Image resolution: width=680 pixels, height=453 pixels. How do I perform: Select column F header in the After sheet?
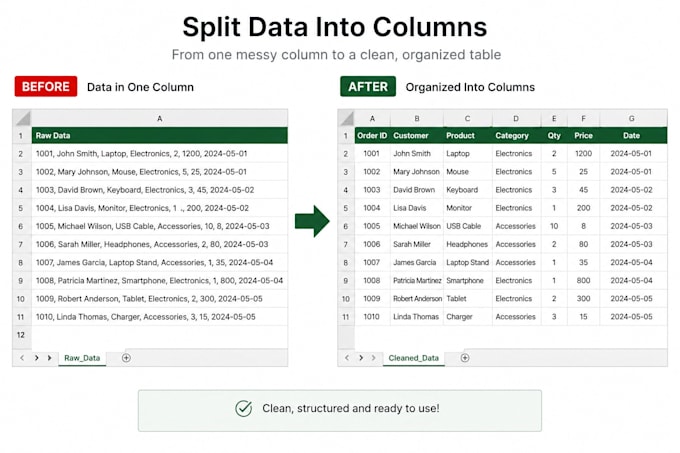point(583,118)
